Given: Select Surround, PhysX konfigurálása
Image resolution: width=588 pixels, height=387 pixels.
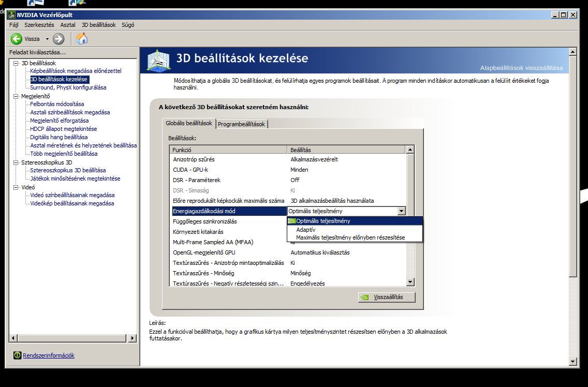Looking at the screenshot, I should [x=68, y=87].
